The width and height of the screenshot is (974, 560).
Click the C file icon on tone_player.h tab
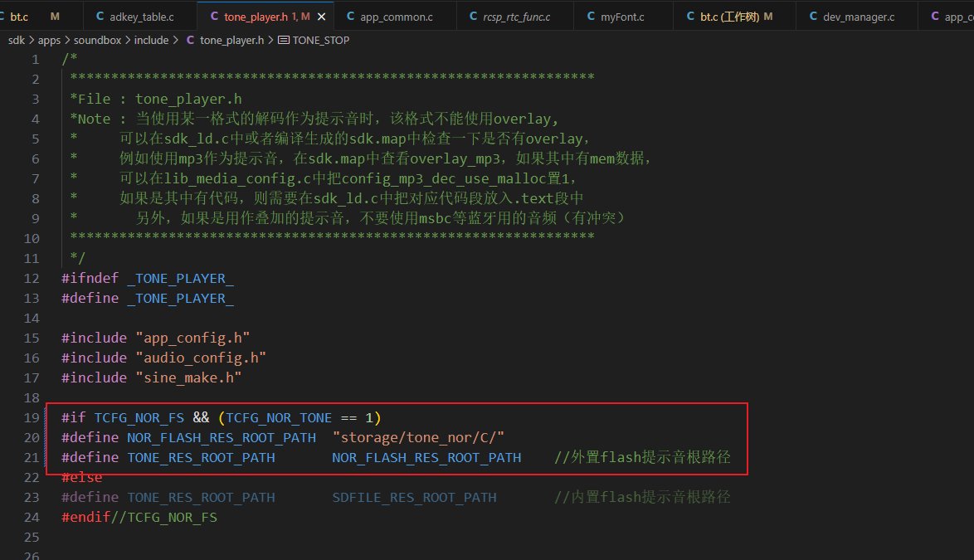[x=214, y=17]
